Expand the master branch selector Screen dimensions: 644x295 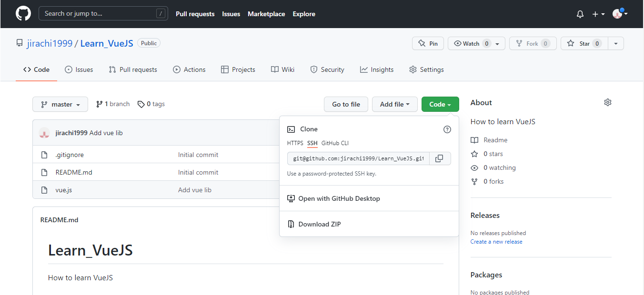coord(60,104)
